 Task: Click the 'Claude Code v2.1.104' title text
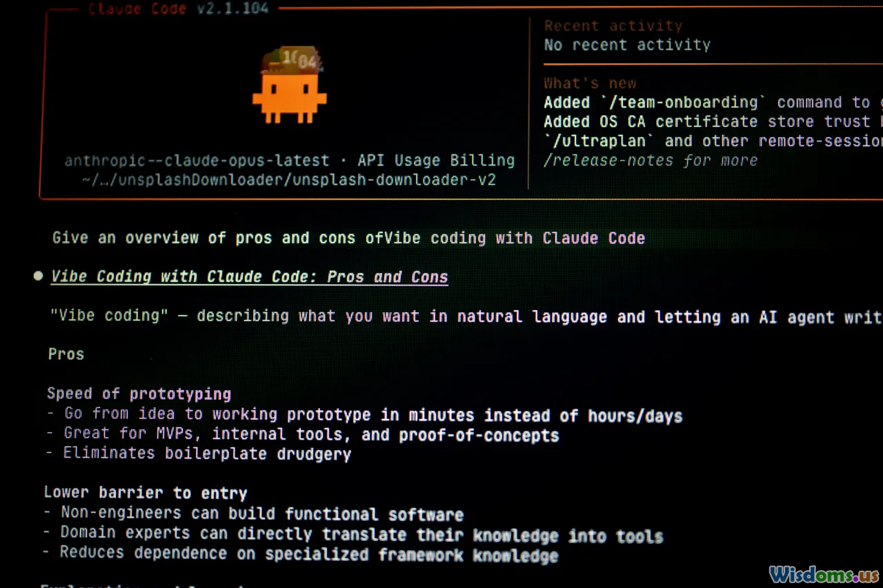[179, 8]
